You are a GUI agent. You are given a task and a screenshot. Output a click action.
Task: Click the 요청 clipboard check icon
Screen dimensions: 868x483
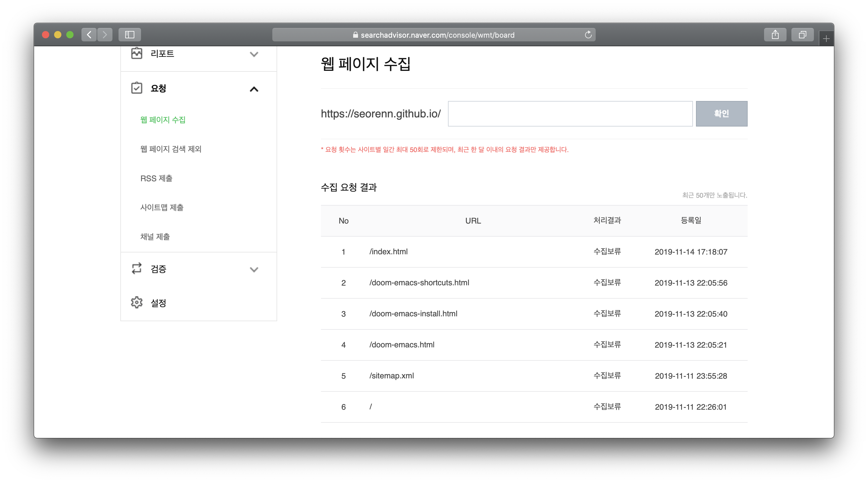136,88
